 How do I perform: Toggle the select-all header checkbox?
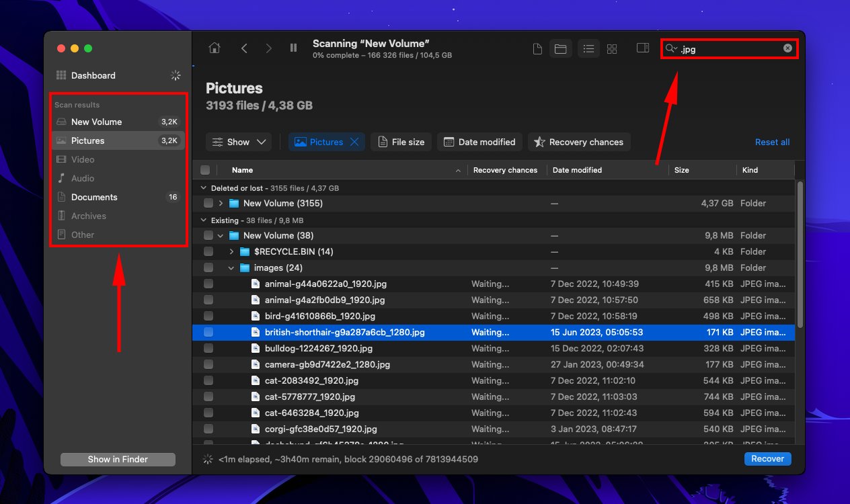point(205,170)
